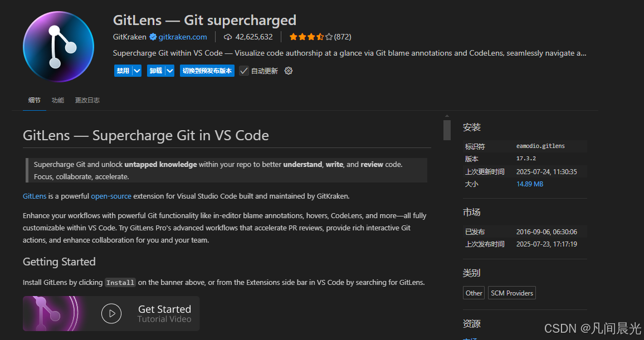The image size is (644, 340).
Task: Click the 14.89 MB size link
Action: [x=530, y=184]
